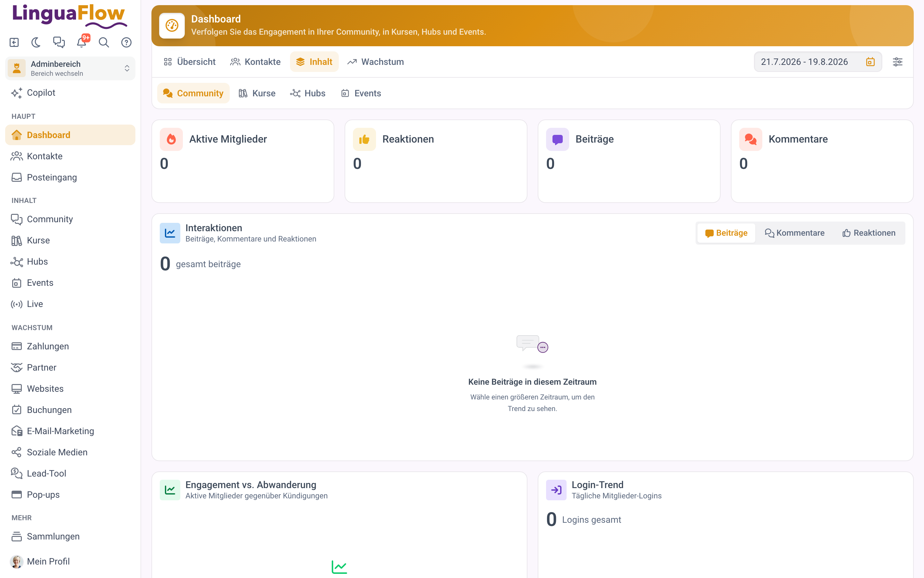Click 'Keine Beiträge in diesem Zeitraum' text

click(532, 382)
